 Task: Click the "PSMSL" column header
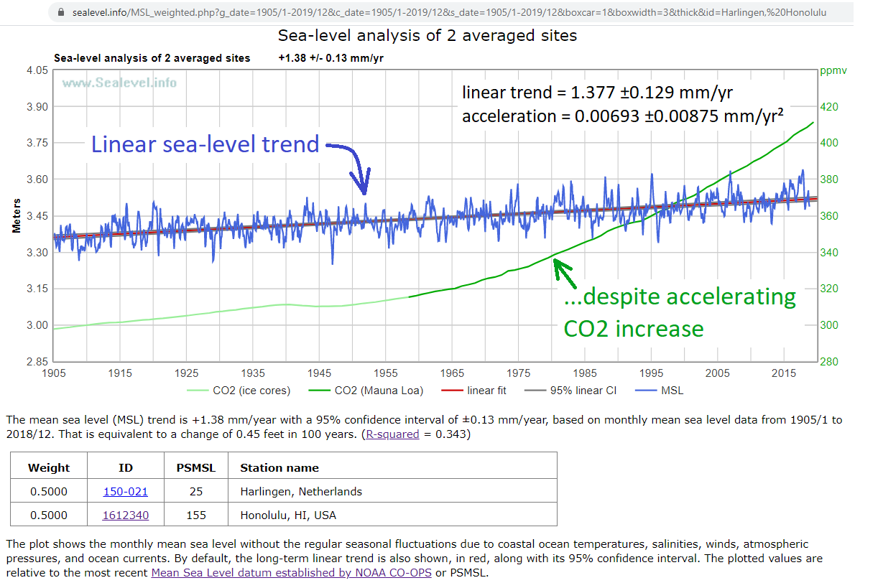[195, 467]
